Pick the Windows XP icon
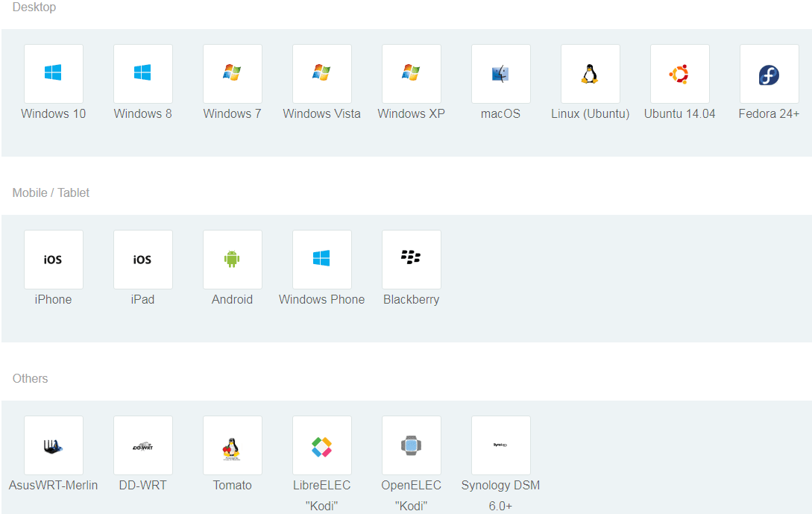The width and height of the screenshot is (812, 514). (x=412, y=74)
